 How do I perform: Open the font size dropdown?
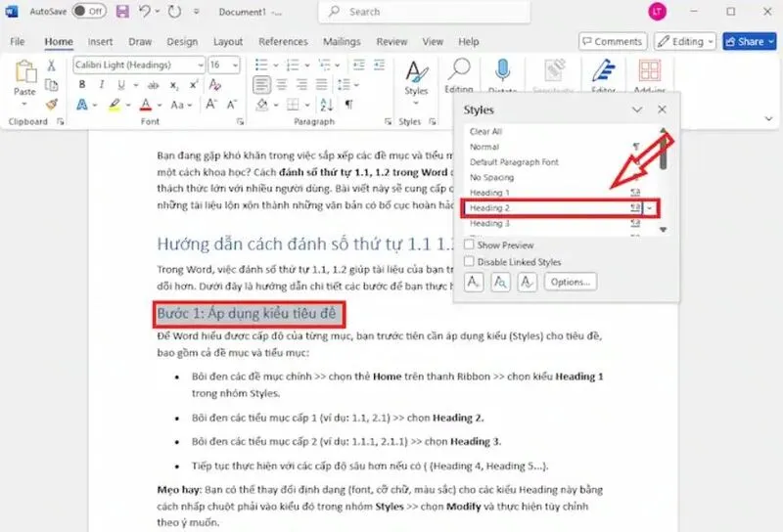(235, 66)
